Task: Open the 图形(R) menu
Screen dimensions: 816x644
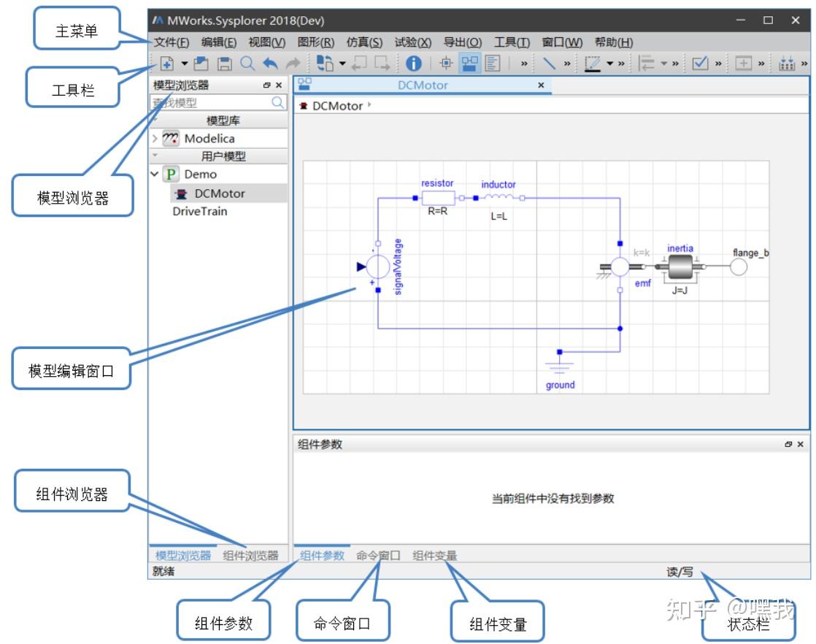Action: [x=315, y=42]
